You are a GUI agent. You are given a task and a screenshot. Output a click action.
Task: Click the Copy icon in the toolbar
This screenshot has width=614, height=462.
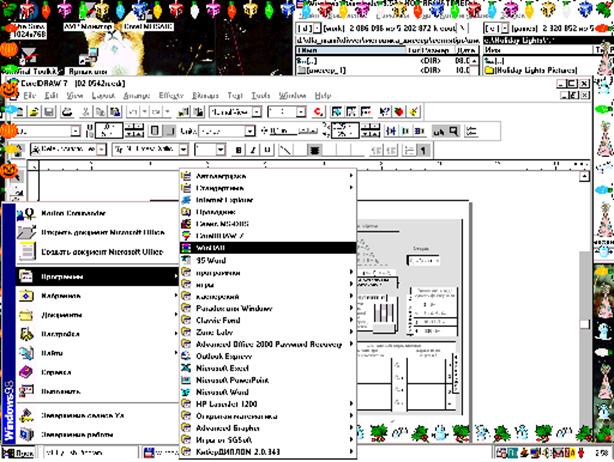(x=100, y=112)
